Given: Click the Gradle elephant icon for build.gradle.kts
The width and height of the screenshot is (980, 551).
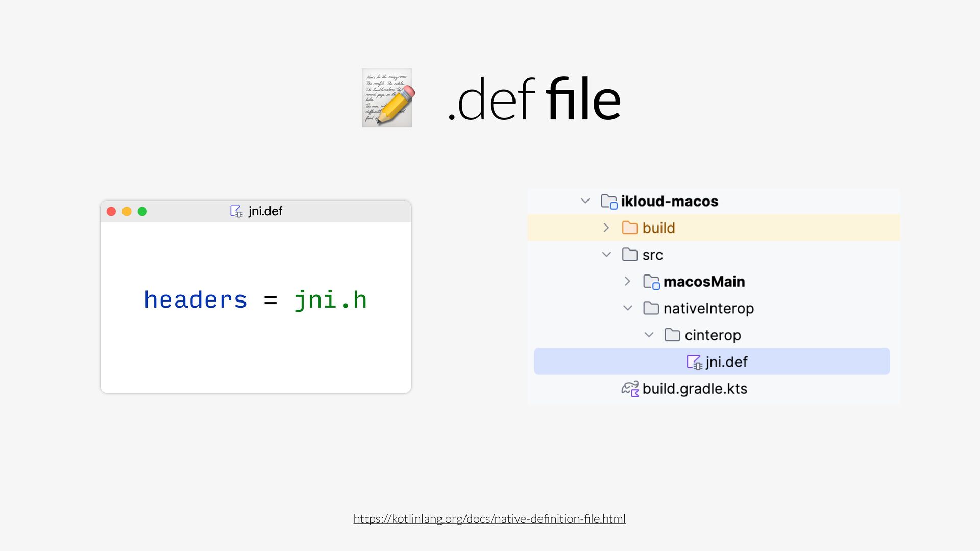Looking at the screenshot, I should point(630,389).
